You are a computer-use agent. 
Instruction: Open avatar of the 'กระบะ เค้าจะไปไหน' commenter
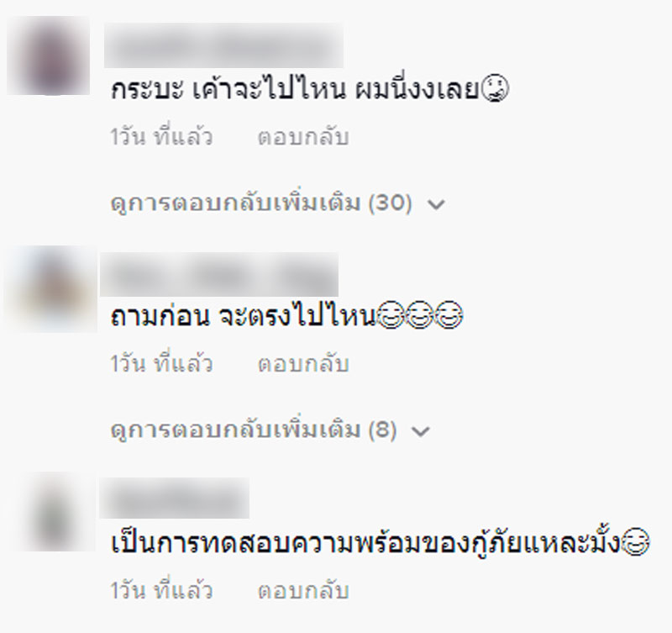click(48, 55)
